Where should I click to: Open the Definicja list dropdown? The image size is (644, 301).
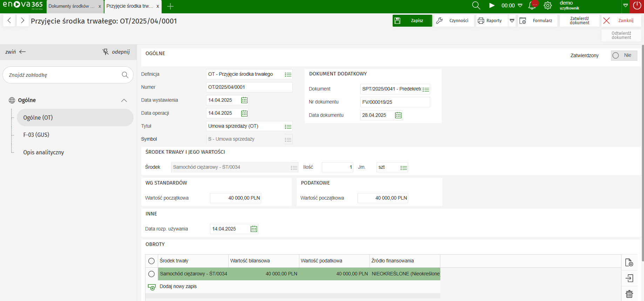tap(288, 74)
